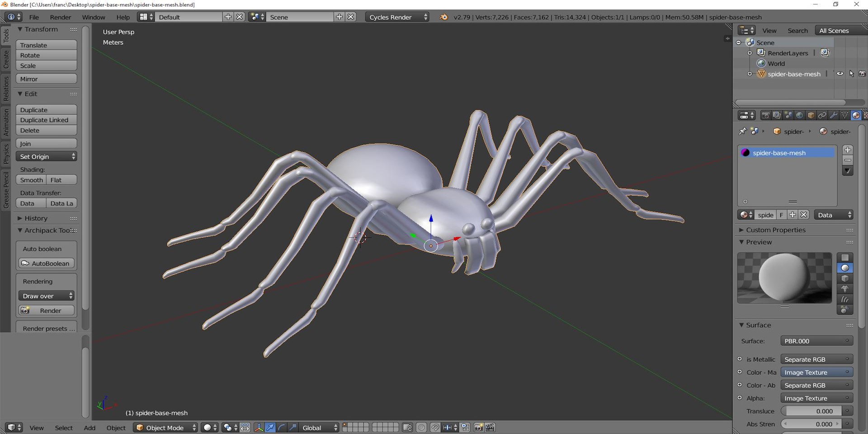Click the pin icon in properties breadcrumb
Image resolution: width=868 pixels, height=434 pixels.
[x=742, y=131]
